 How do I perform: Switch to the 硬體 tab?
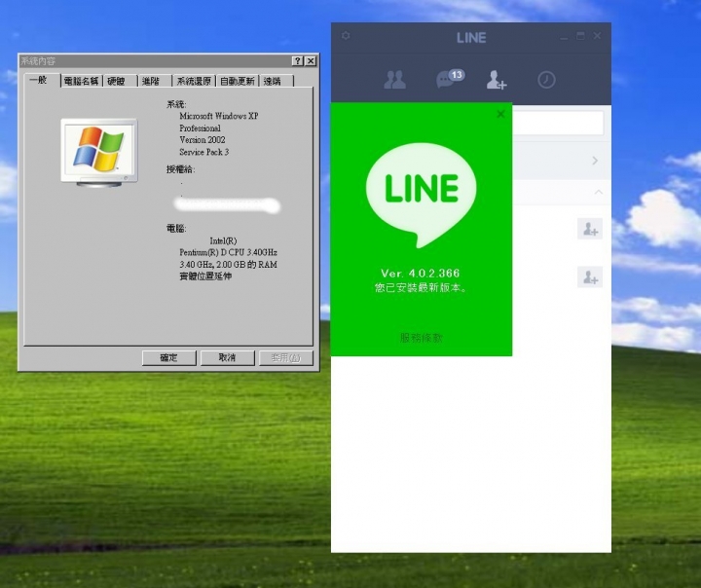[120, 82]
